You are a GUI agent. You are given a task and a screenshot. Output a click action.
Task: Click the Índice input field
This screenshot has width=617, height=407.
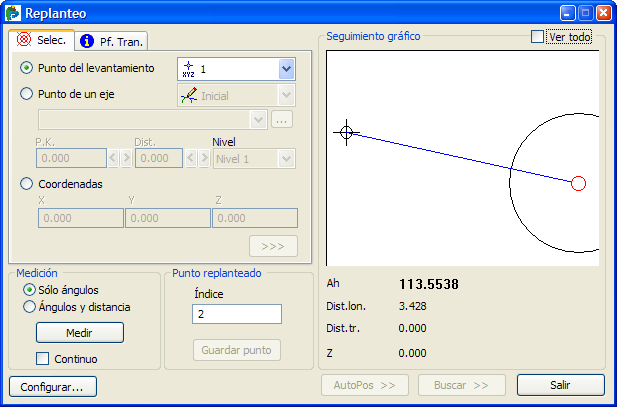click(x=236, y=314)
